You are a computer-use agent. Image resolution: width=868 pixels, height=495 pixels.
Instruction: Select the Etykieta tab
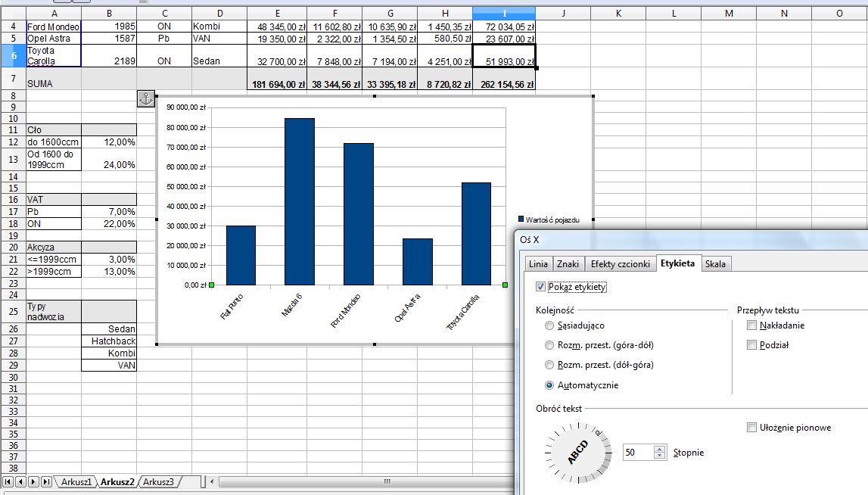[677, 263]
